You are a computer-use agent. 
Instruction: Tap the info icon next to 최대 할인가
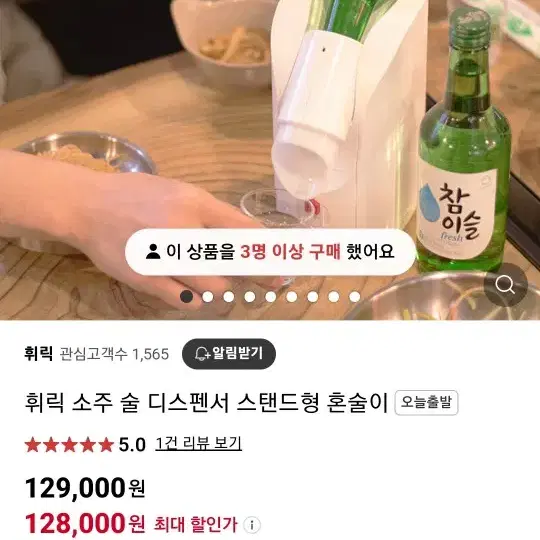252,525
